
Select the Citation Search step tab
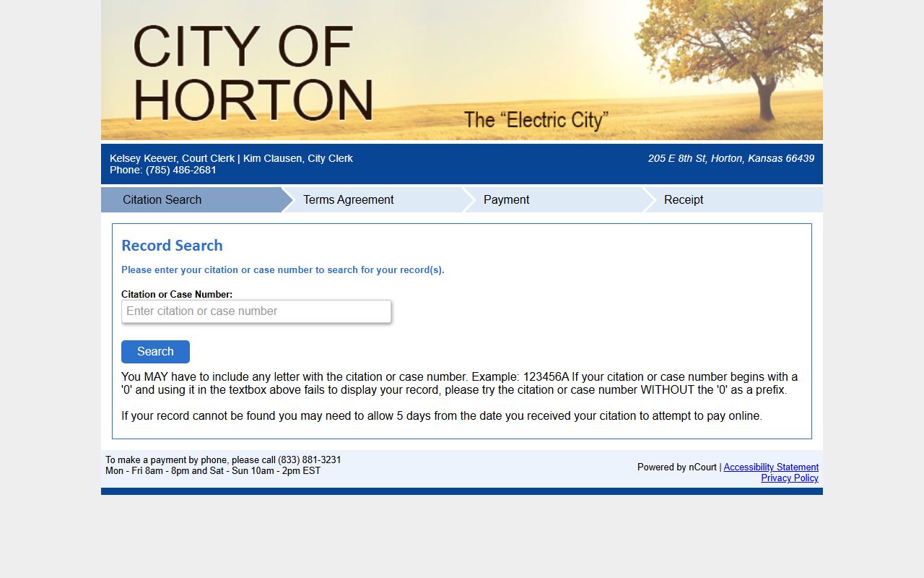pos(191,199)
